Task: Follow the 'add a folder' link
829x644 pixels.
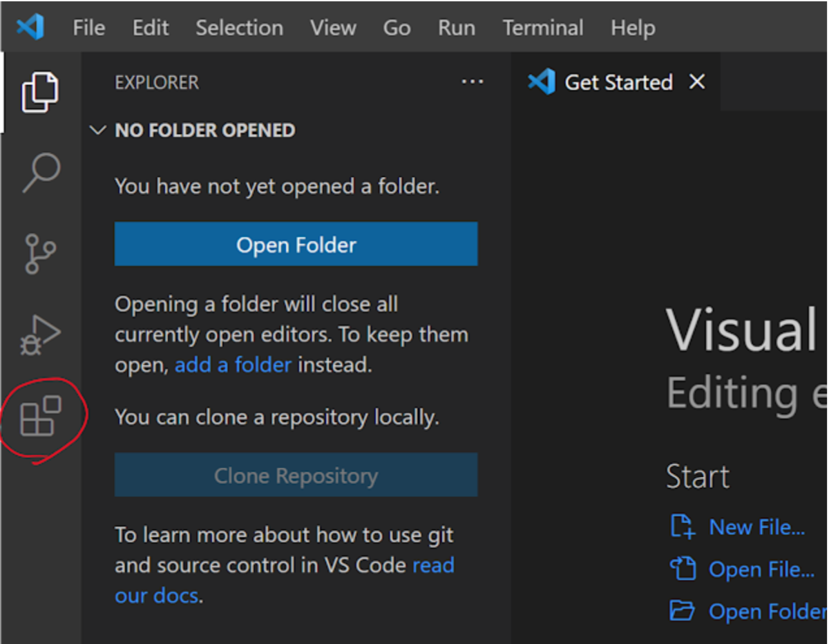Action: (x=233, y=364)
